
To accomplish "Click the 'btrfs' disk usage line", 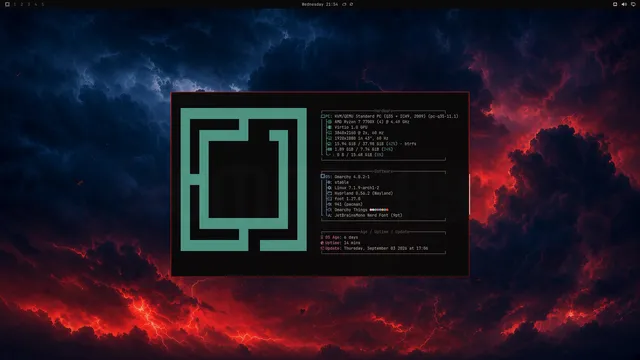I will coord(375,144).
